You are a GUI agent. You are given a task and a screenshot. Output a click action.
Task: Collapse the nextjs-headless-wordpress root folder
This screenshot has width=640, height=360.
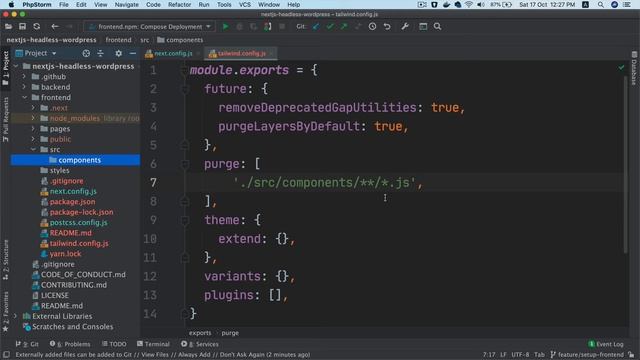point(16,66)
